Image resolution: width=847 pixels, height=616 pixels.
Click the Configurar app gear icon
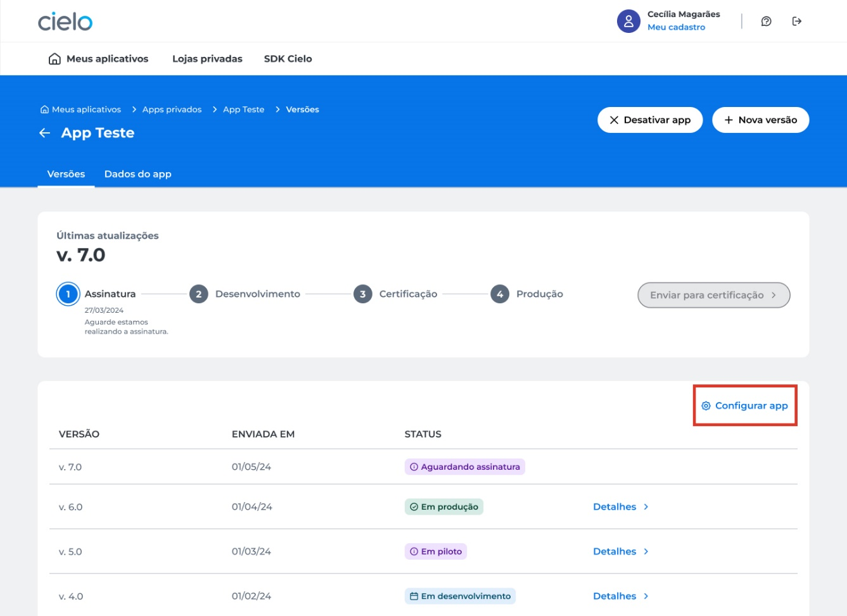coord(706,406)
